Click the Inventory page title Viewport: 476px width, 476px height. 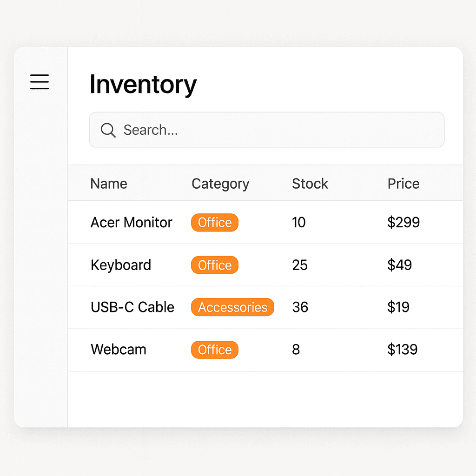coord(143,85)
